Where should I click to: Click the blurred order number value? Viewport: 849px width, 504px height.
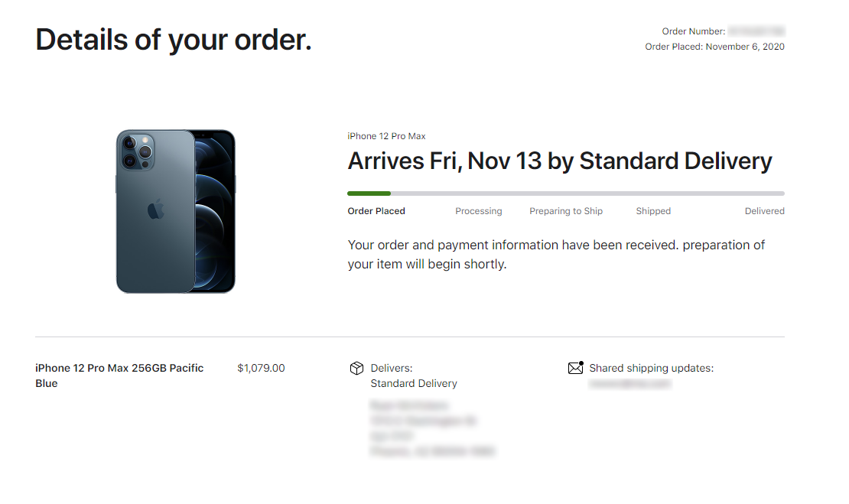click(756, 31)
